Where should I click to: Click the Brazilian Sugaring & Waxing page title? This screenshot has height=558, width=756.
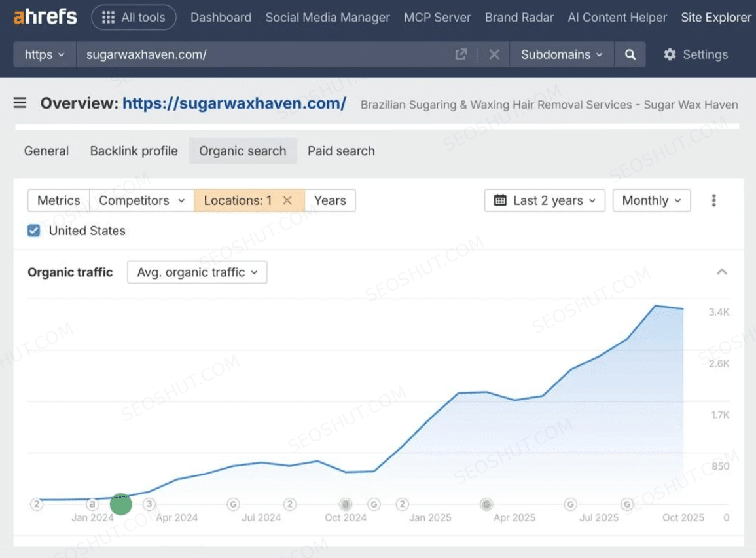(549, 105)
